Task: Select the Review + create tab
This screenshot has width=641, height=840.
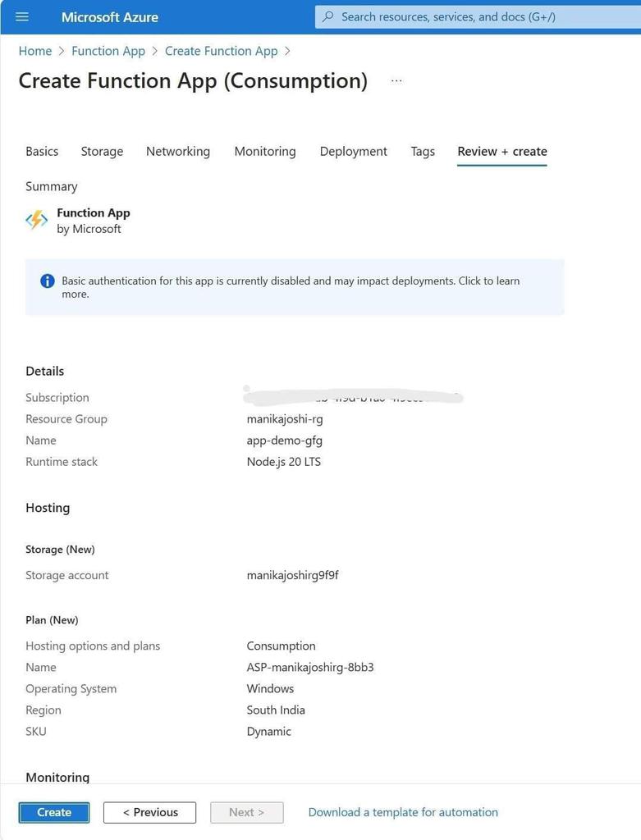Action: point(502,152)
